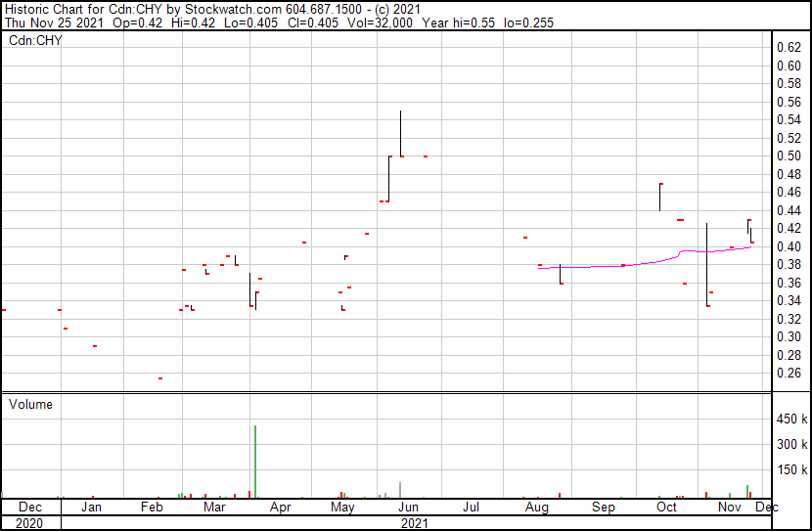Viewport: 812px width, 531px height.
Task: Click the May month label
Action: pyautogui.click(x=342, y=507)
